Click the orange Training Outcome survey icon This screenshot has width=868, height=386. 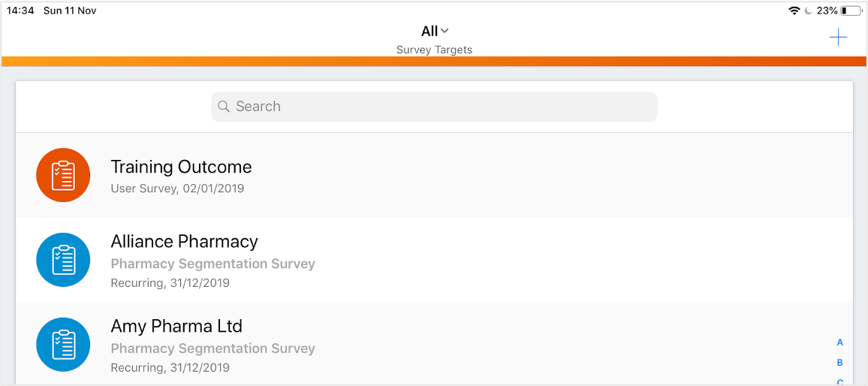63,175
